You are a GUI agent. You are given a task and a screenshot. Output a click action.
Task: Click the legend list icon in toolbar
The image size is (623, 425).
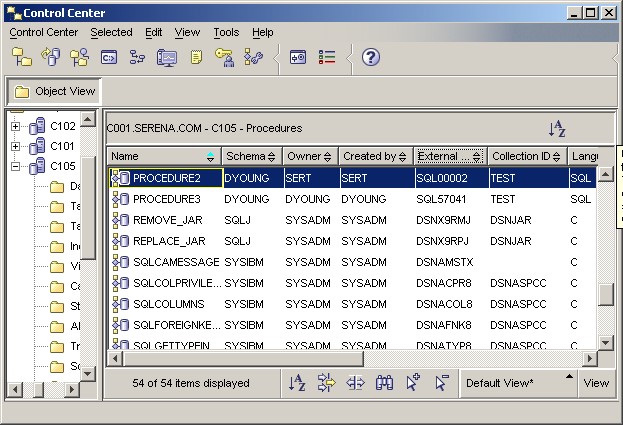327,57
